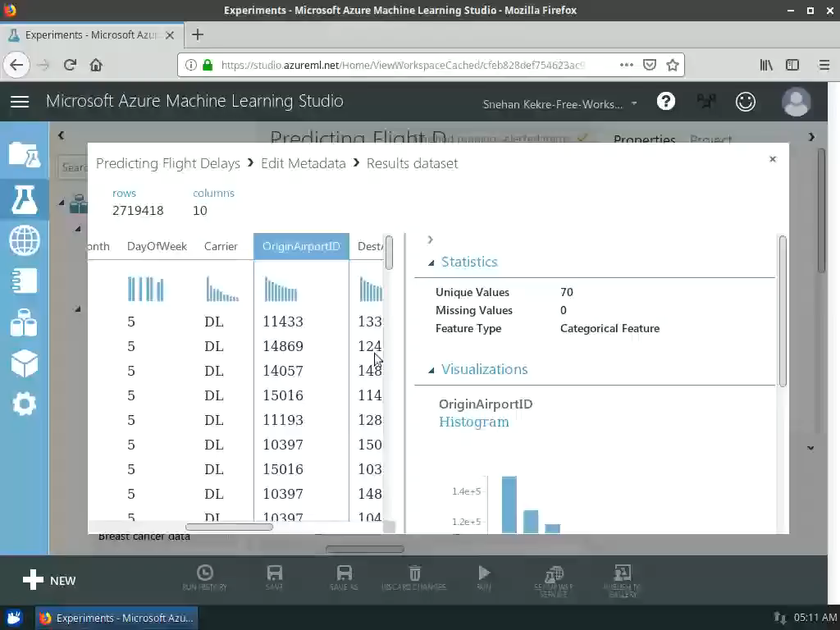Click the Run play icon
Viewport: 840px width, 630px height.
[x=483, y=574]
